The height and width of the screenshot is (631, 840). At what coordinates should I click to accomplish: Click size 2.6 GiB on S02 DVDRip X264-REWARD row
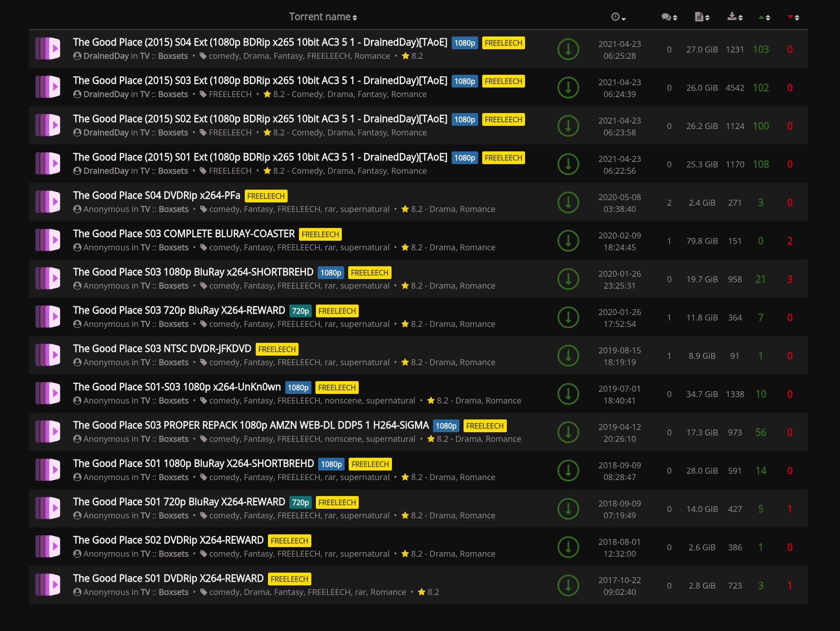click(702, 548)
